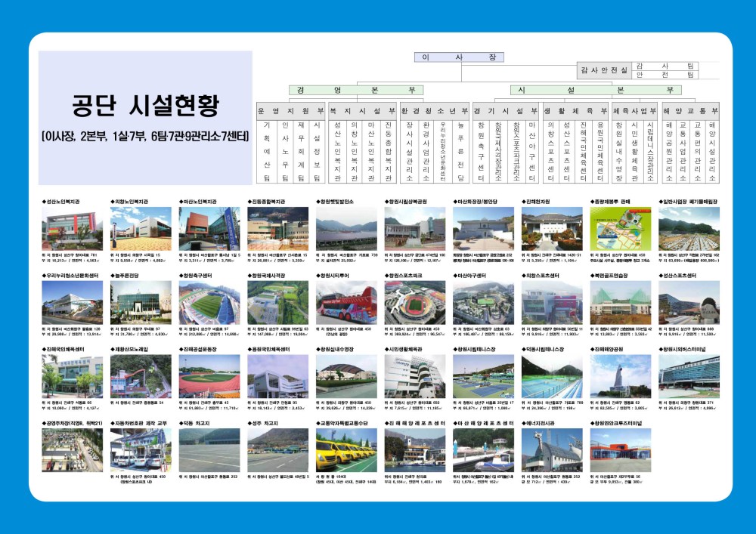The width and height of the screenshot is (756, 534).
Task: Open the 진해공설운동장 track photo
Action: click(209, 376)
